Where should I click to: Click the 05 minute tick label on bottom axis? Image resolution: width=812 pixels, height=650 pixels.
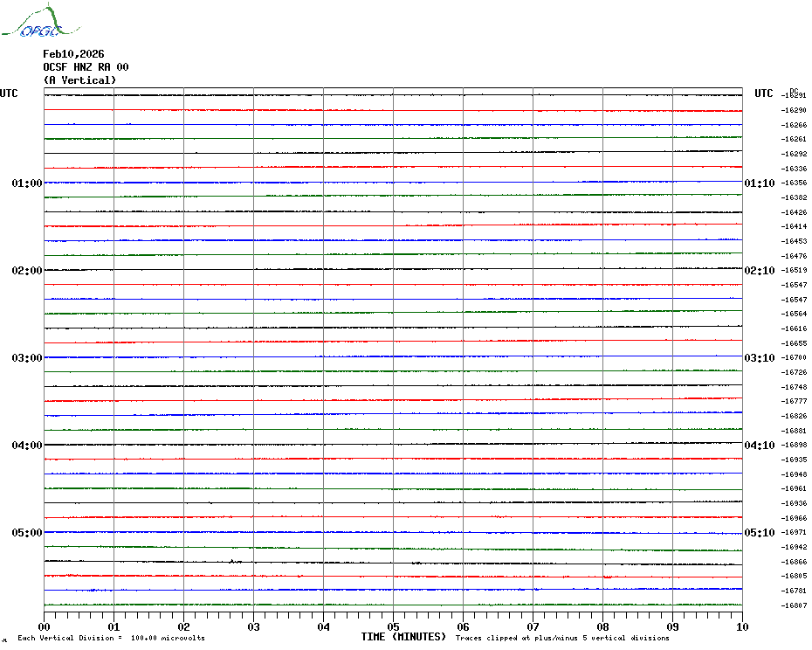[394, 626]
